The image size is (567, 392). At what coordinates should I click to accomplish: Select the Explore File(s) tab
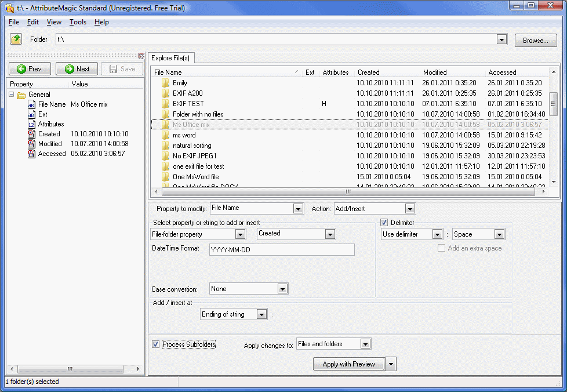170,58
